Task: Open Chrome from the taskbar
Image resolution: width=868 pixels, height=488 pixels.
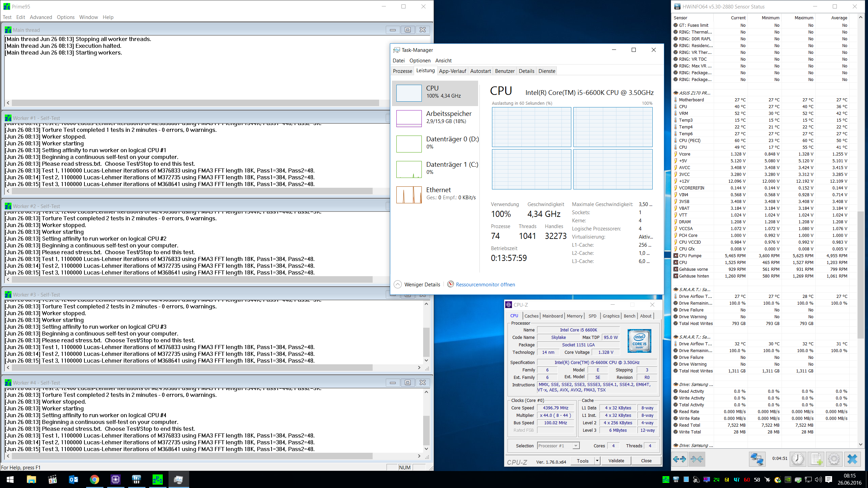Action: tap(94, 480)
